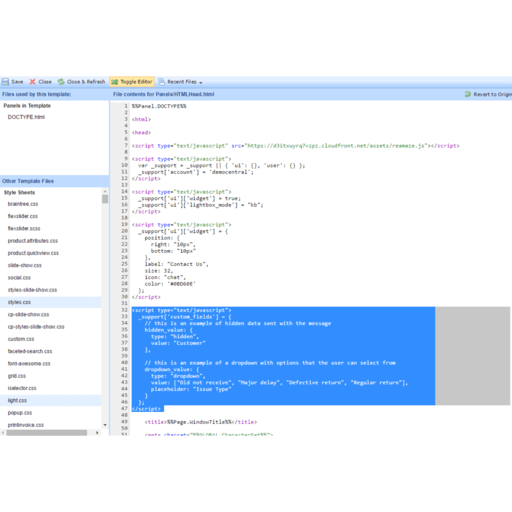Image resolution: width=512 pixels, height=512 pixels.
Task: Toggle the Editor mode button
Action: click(132, 82)
